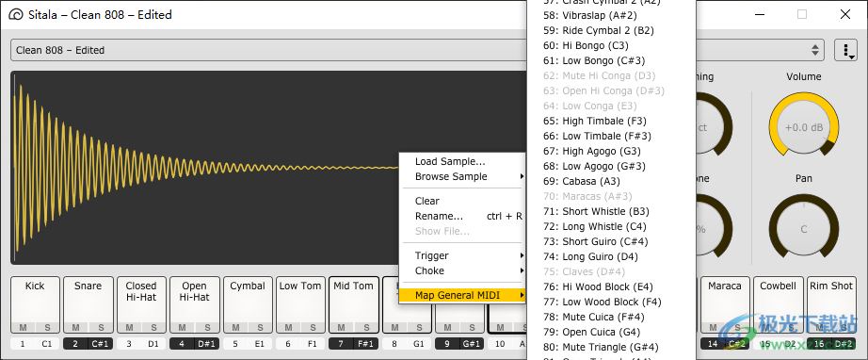Viewport: 868px width, 360px height.
Task: Choose Rename... from the context menu
Action: 462,216
